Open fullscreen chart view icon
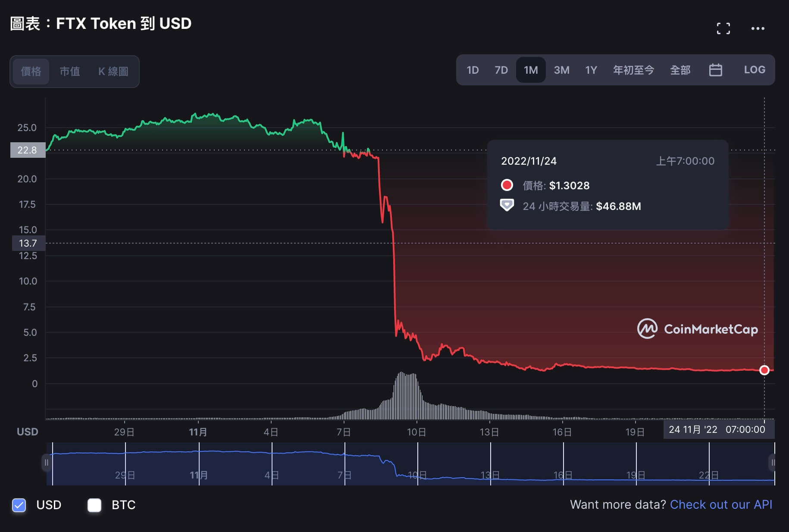 click(723, 28)
